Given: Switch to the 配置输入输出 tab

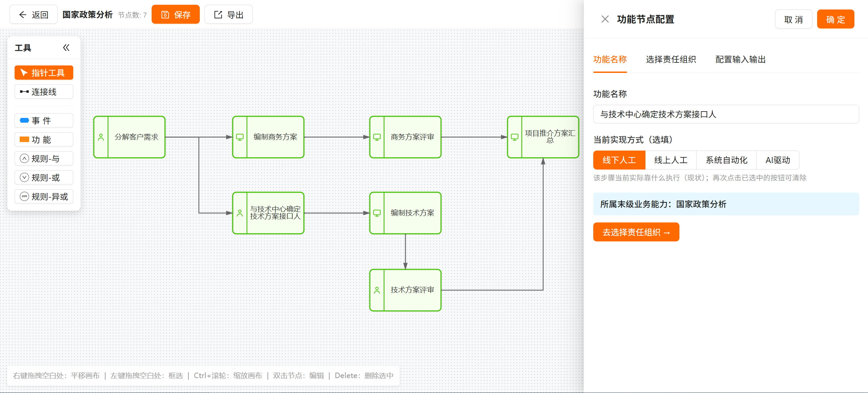Looking at the screenshot, I should pyautogui.click(x=740, y=60).
